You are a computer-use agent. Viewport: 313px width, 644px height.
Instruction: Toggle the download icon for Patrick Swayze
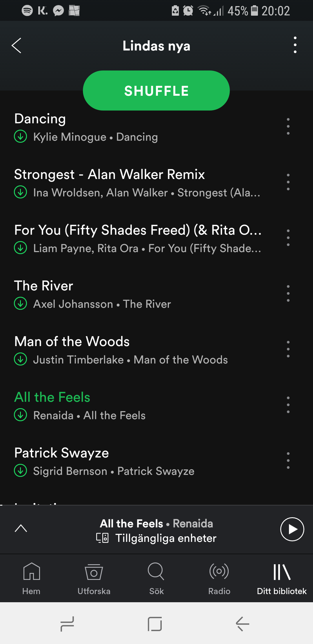21,471
